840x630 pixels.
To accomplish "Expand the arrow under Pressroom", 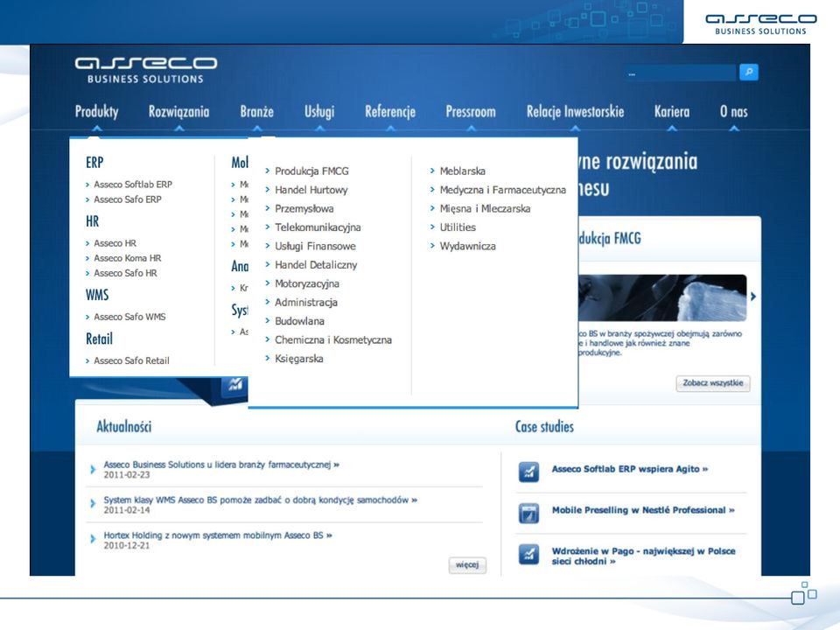I will coord(471,129).
